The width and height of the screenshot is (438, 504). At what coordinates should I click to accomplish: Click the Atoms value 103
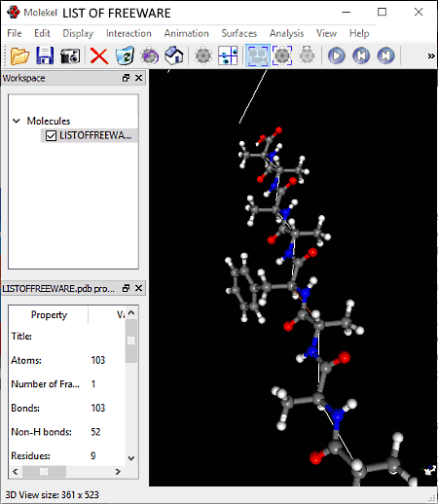(98, 360)
